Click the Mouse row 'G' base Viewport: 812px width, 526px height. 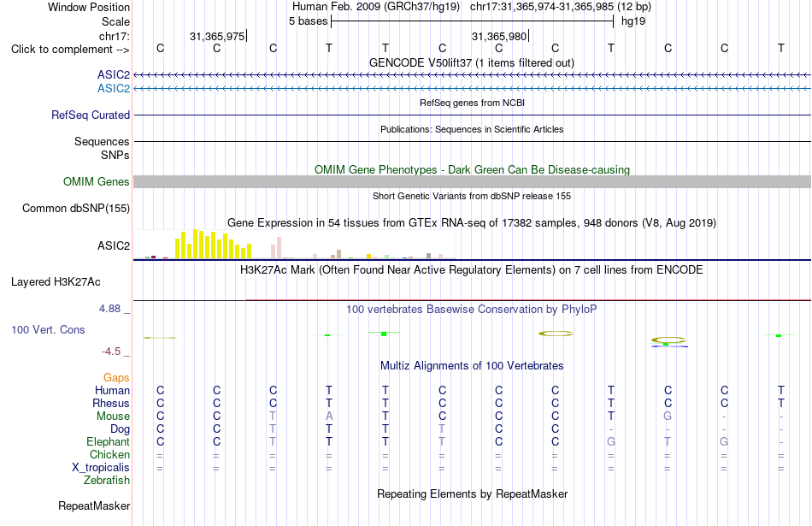tap(668, 417)
